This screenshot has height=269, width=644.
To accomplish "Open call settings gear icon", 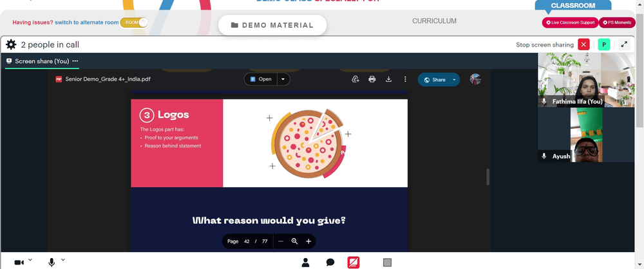I will click(x=11, y=45).
